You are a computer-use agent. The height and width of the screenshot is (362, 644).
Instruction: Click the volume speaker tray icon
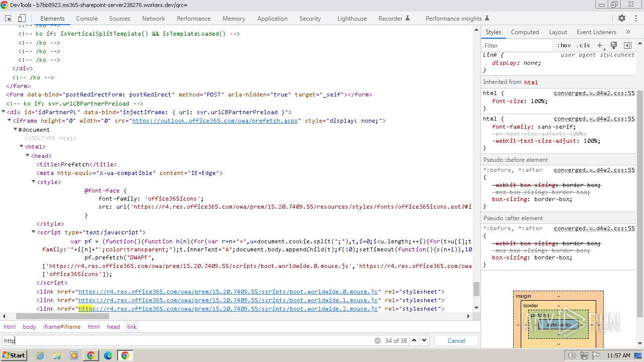(572, 355)
